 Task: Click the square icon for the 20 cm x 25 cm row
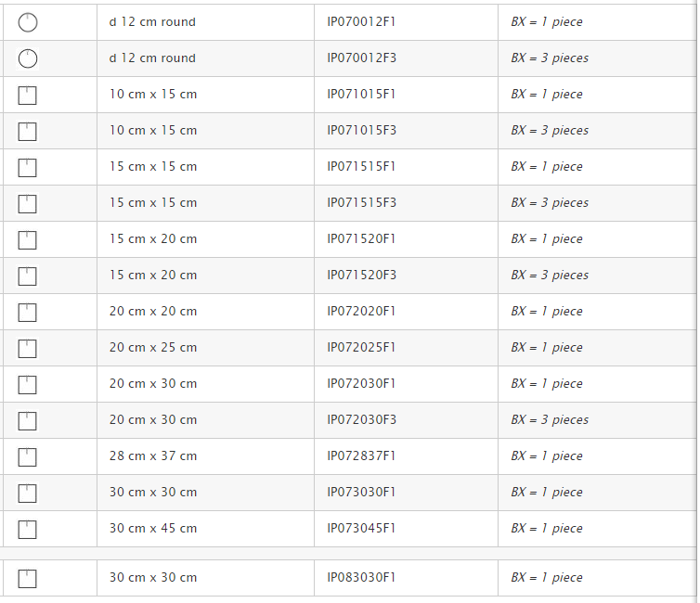pyautogui.click(x=28, y=348)
